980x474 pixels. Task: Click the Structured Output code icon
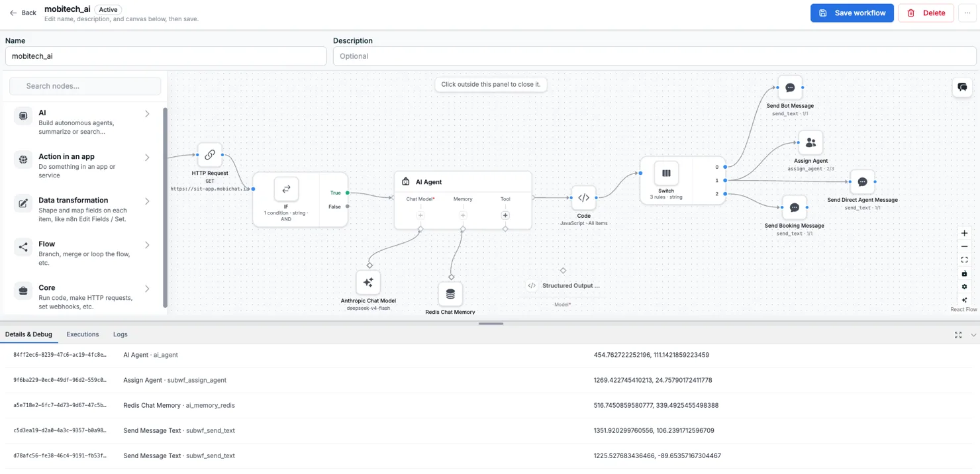[532, 285]
